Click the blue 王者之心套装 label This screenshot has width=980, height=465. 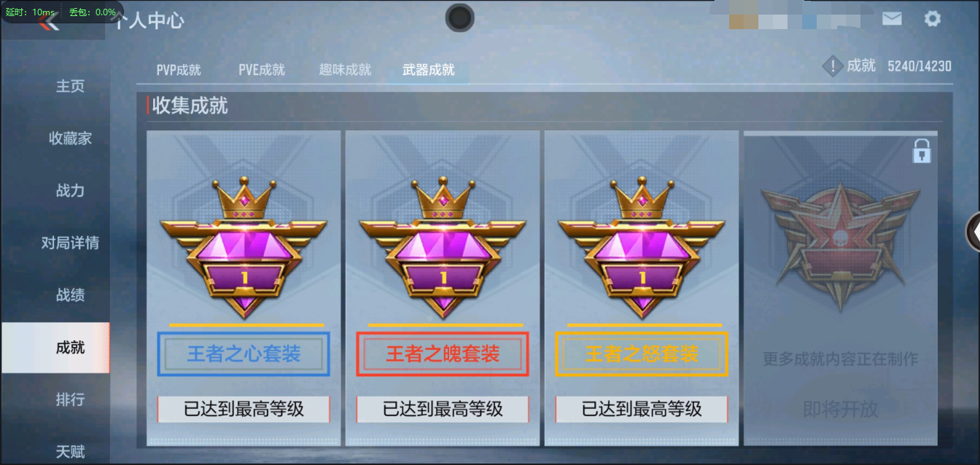(244, 354)
